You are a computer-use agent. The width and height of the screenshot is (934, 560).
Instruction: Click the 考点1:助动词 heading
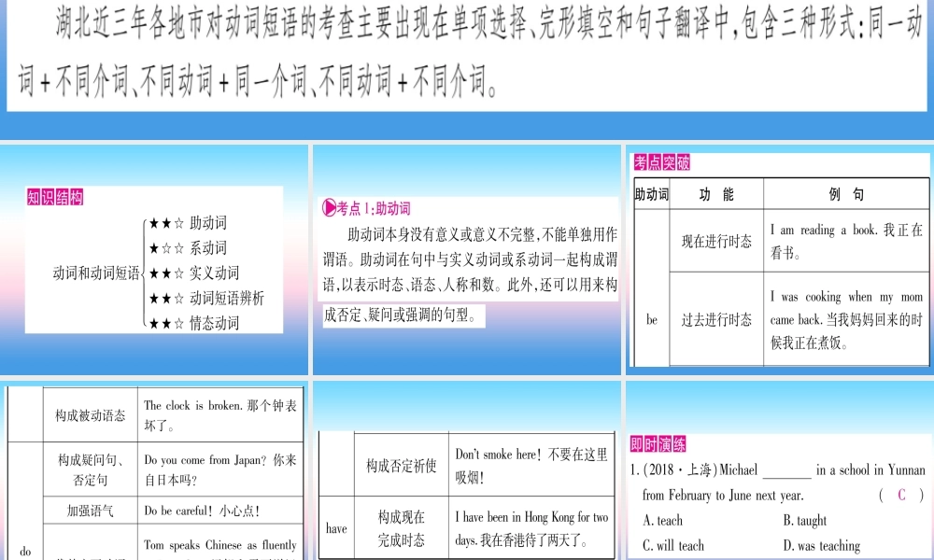(x=366, y=208)
